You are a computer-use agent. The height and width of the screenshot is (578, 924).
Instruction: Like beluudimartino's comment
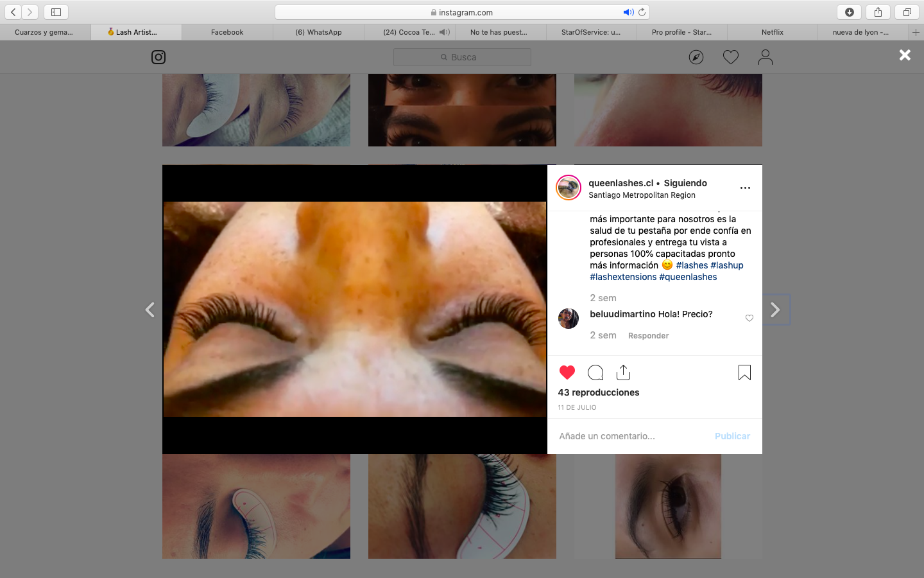tap(749, 318)
